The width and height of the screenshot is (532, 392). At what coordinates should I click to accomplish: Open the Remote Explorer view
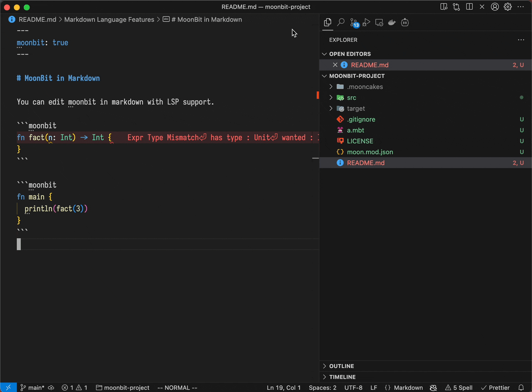[x=379, y=23]
